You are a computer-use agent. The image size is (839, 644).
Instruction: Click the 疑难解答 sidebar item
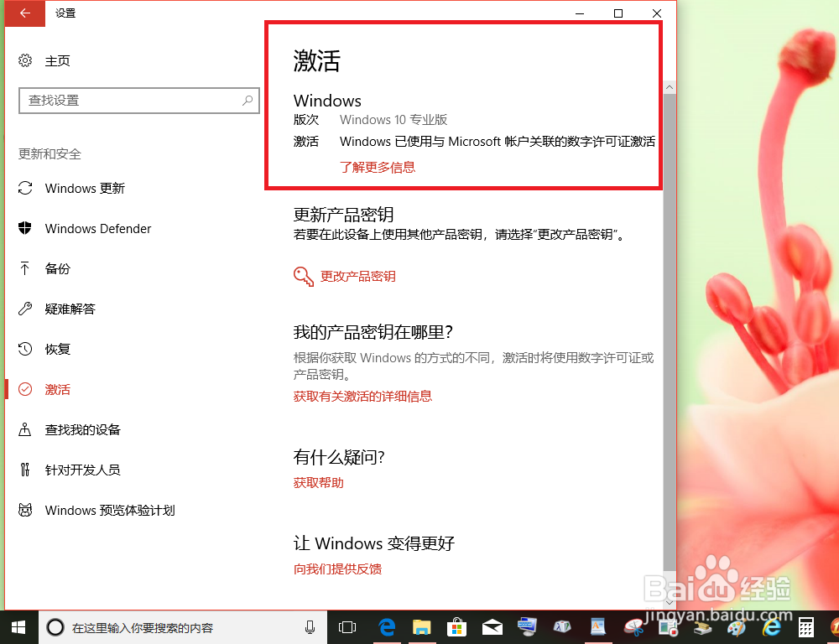click(70, 309)
